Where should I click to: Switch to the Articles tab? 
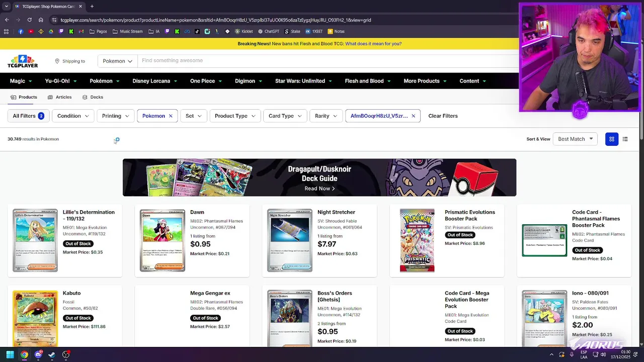(x=60, y=97)
